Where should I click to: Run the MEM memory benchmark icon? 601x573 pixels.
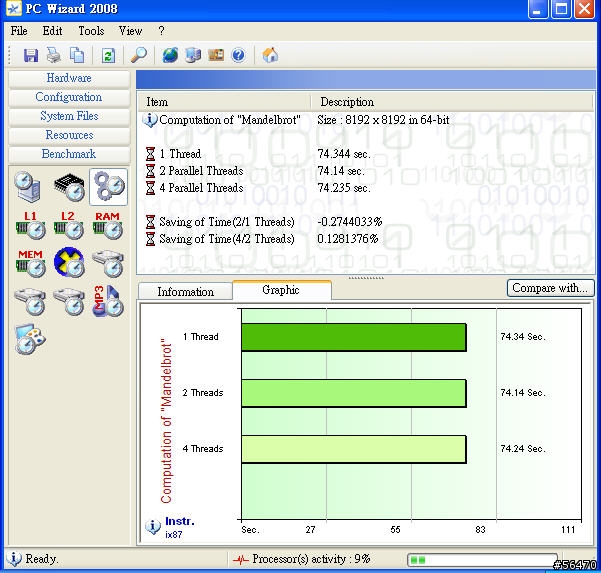point(31,263)
